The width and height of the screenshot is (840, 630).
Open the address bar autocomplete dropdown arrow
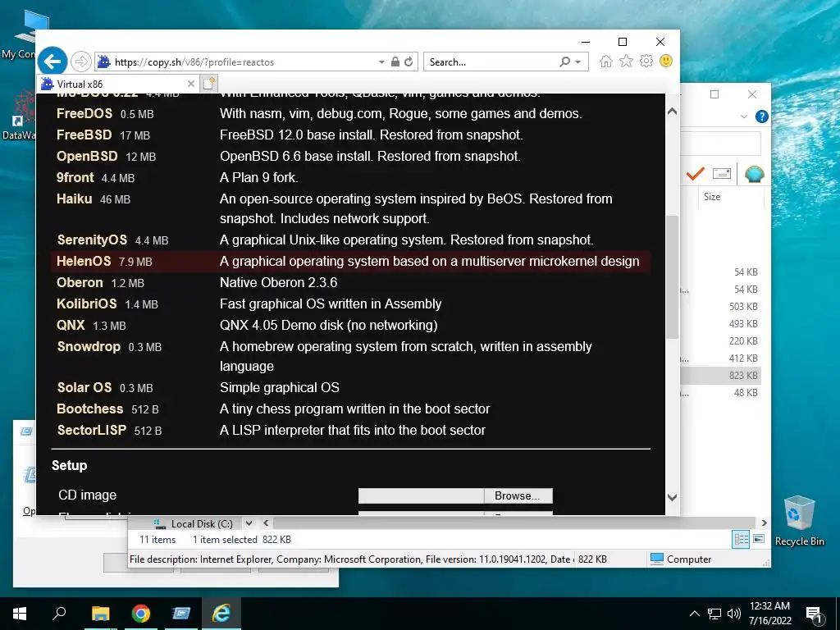tap(381, 62)
